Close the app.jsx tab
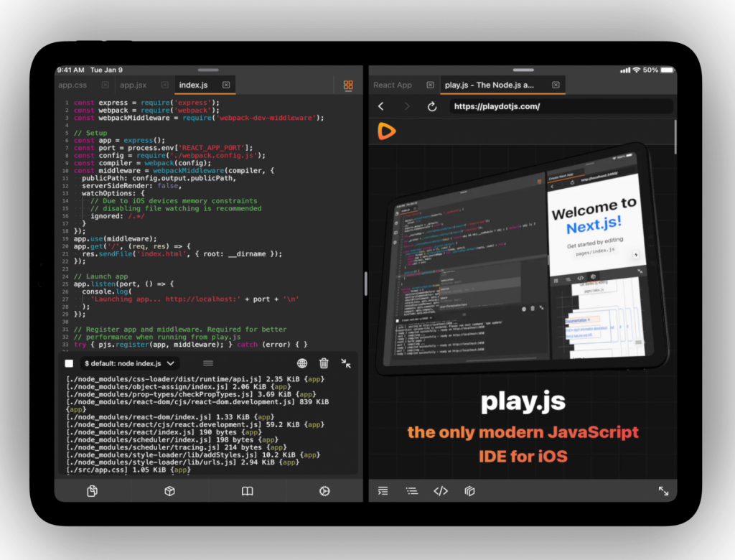This screenshot has height=560, width=735. tap(164, 85)
